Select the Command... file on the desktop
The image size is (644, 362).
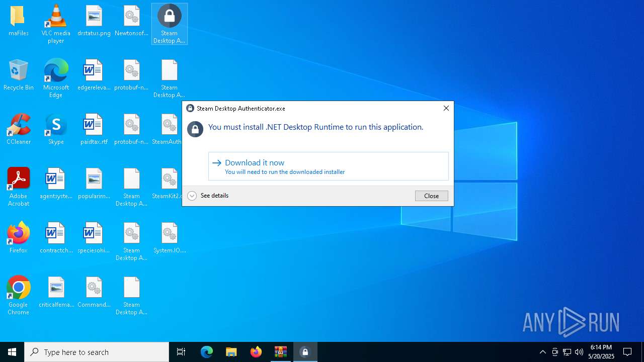pos(94,293)
